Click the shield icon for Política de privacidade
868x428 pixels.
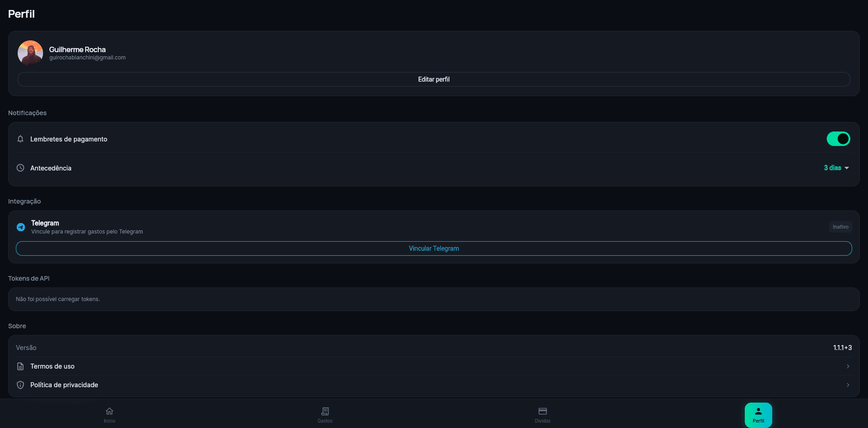click(20, 385)
